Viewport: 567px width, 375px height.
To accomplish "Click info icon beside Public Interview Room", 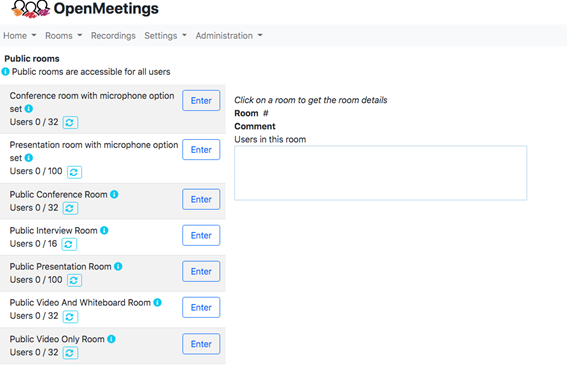I will coord(104,230).
